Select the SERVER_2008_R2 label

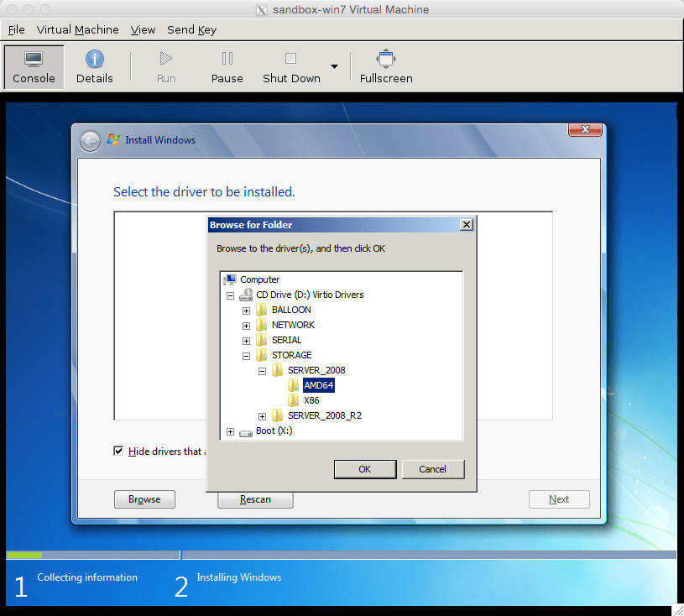pos(325,415)
